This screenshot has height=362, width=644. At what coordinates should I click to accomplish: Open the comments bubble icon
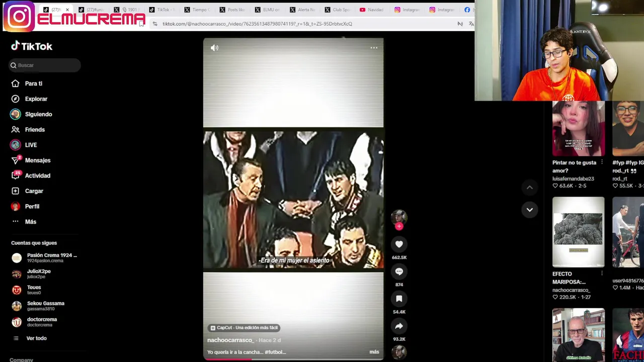coord(399,271)
